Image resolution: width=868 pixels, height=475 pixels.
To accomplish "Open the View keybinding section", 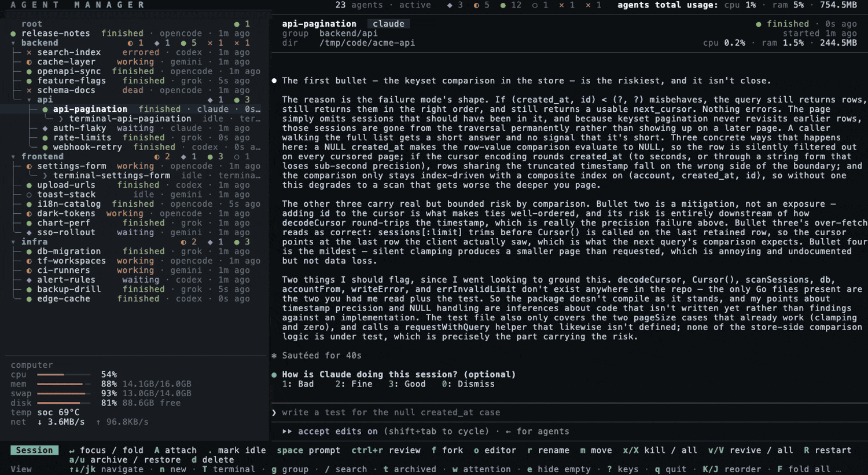I will pos(21,470).
